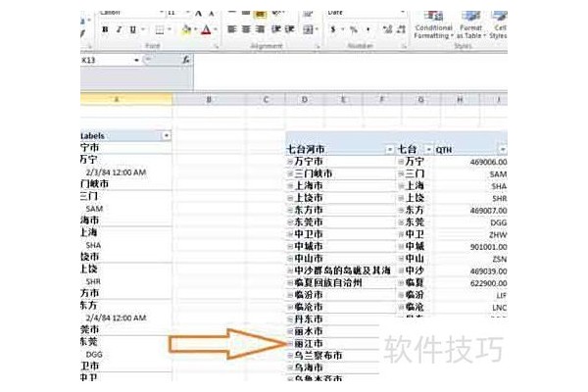Align text left
This screenshot has height=392, width=588.
[232, 29]
